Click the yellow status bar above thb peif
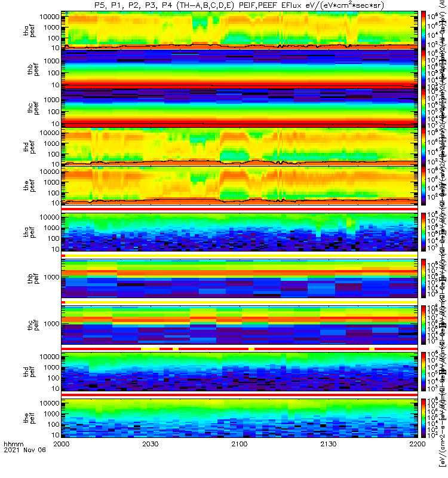 pyautogui.click(x=241, y=256)
